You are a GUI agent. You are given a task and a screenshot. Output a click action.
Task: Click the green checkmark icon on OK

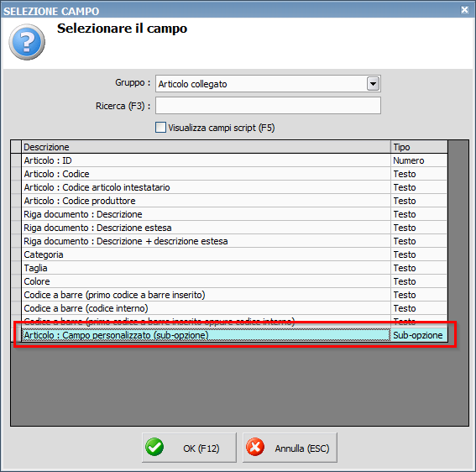154,448
